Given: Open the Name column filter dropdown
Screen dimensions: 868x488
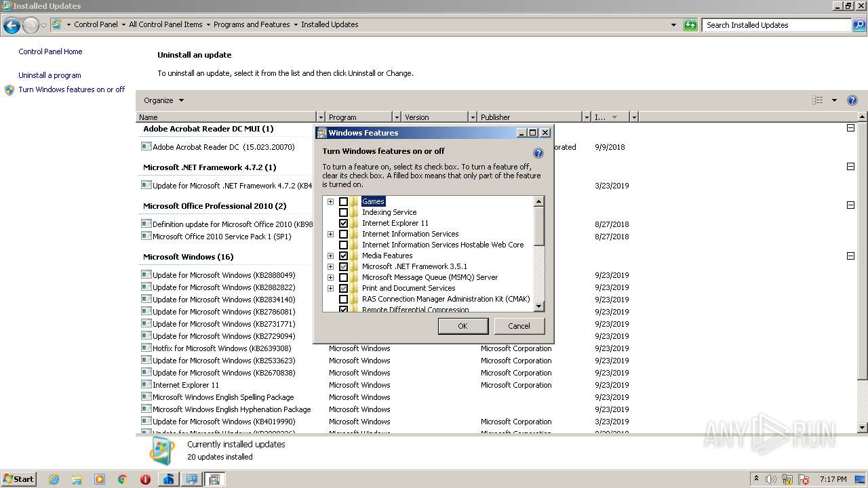Looking at the screenshot, I should [321, 117].
